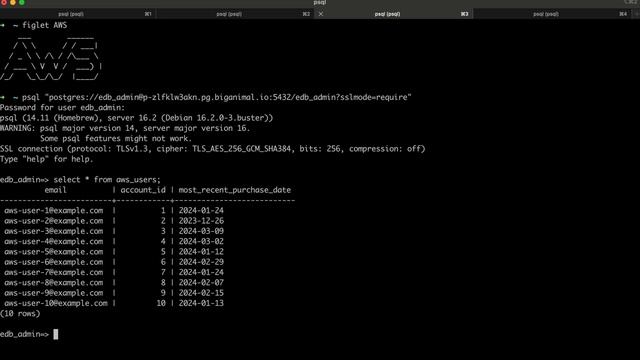Click the purchase date 2024-01-13
The width and height of the screenshot is (640, 360).
coord(201,303)
